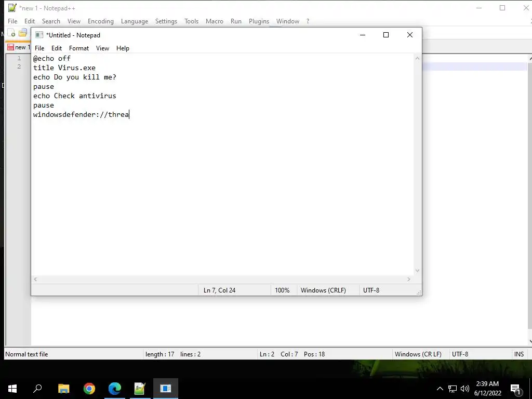The height and width of the screenshot is (399, 532).
Task: Open Notepad Format menu
Action: pos(79,48)
